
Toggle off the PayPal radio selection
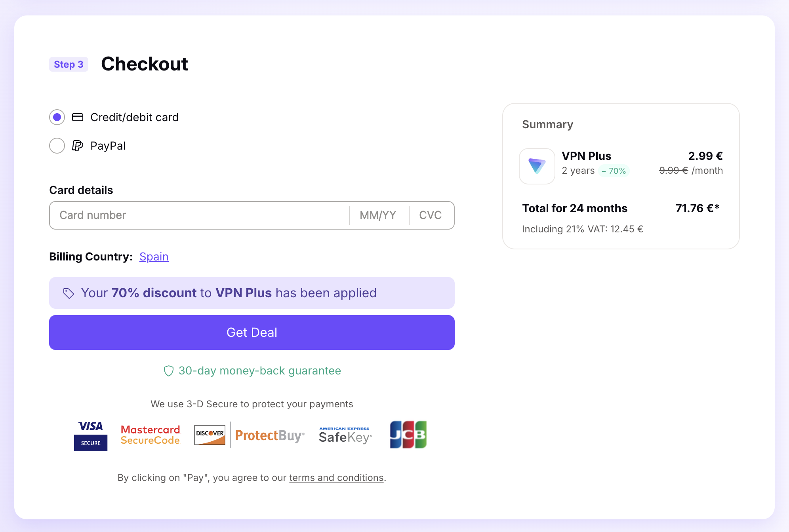57,146
